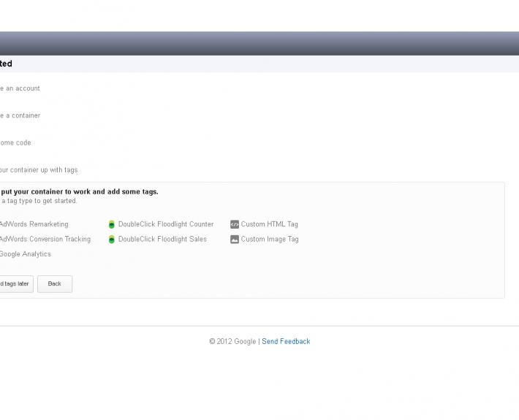The width and height of the screenshot is (519, 420).
Task: Expand the step ending in 'some code'
Action: pos(15,142)
